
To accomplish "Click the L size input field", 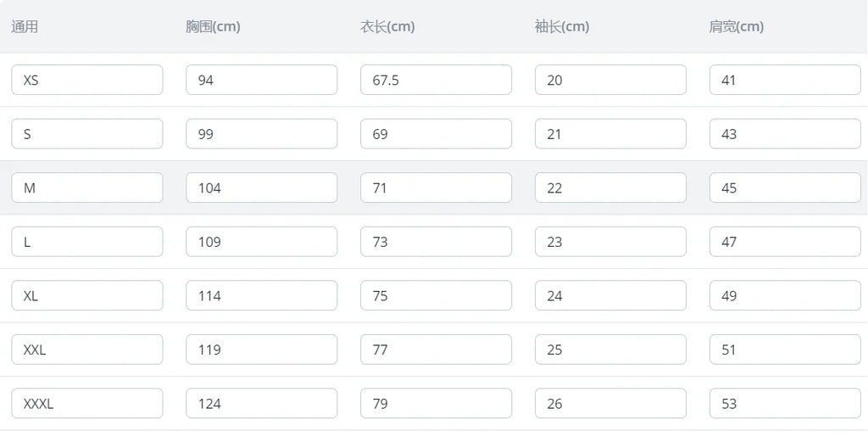I will (87, 242).
